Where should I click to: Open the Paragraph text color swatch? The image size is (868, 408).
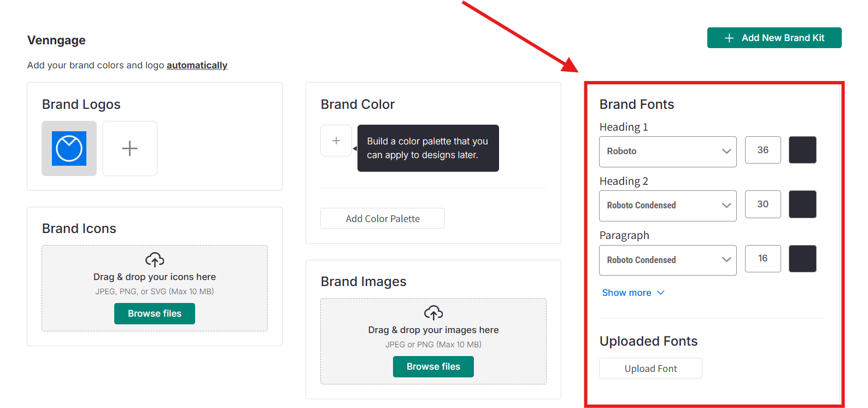coord(802,259)
